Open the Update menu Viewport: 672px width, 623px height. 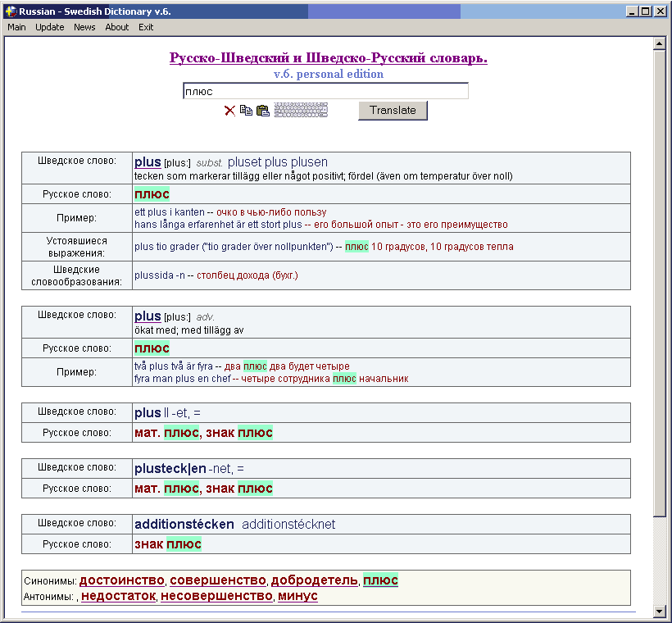pos(49,27)
